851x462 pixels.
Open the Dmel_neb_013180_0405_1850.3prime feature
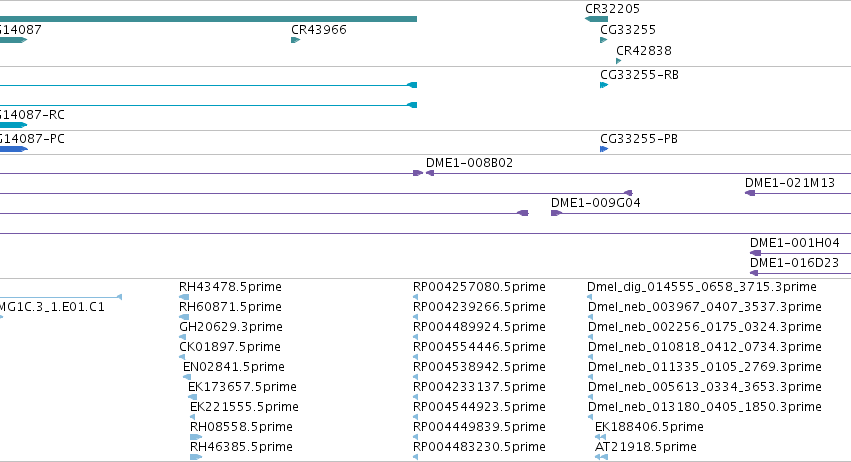pos(704,407)
